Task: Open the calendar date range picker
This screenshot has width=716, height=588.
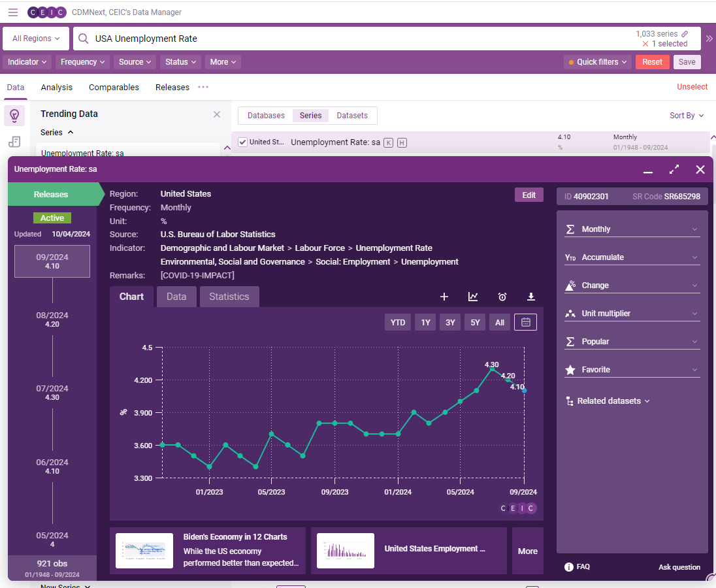Action: point(526,322)
